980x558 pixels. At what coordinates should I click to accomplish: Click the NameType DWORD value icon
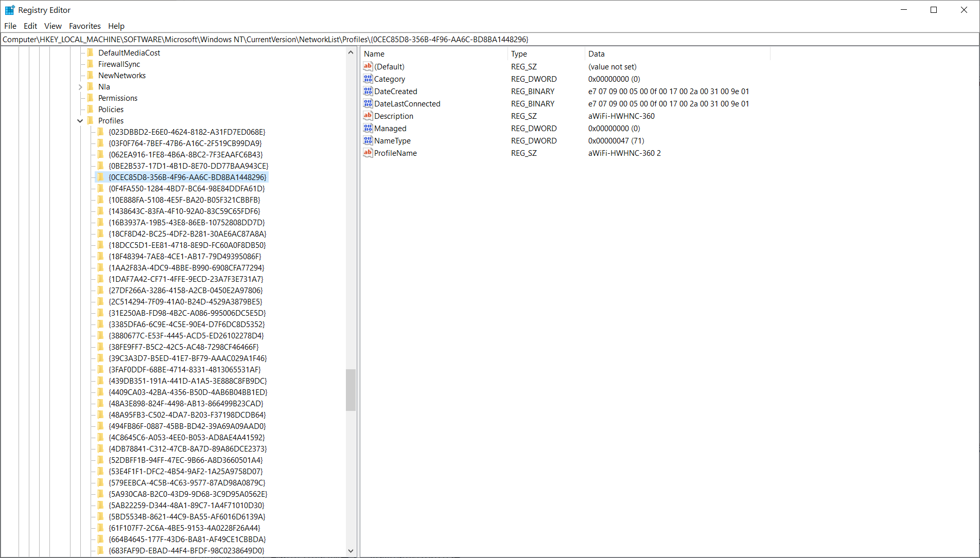coord(367,140)
